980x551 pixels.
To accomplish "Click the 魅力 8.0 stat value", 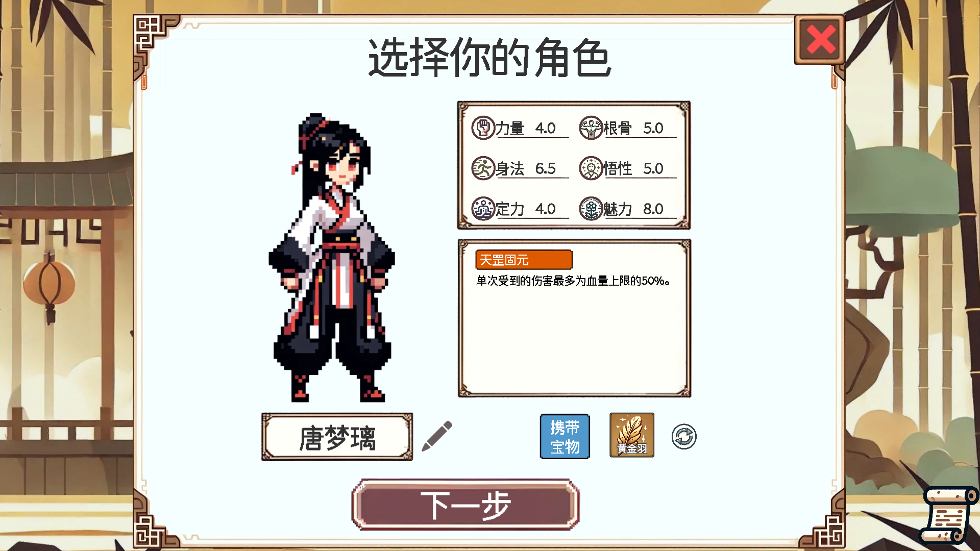I will coord(653,209).
